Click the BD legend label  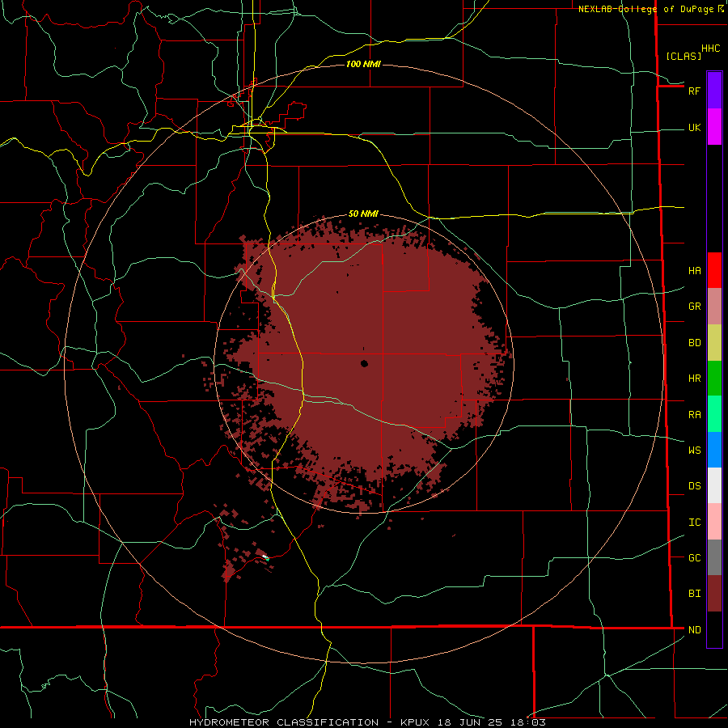pyautogui.click(x=695, y=343)
